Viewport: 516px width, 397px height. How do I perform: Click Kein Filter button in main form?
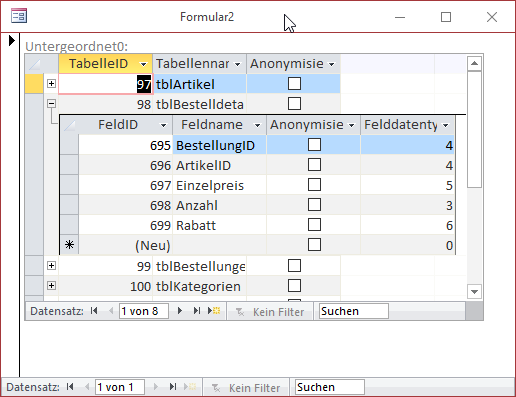point(246,388)
